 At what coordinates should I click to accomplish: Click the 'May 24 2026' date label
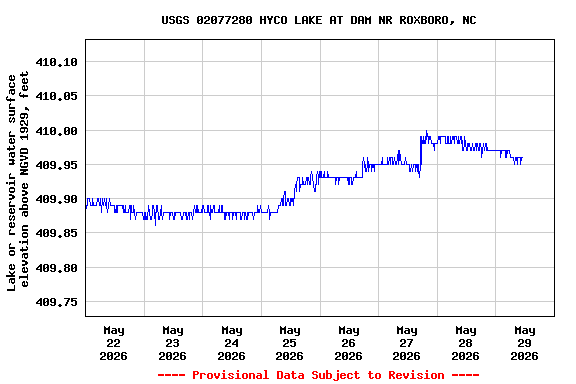pos(231,343)
